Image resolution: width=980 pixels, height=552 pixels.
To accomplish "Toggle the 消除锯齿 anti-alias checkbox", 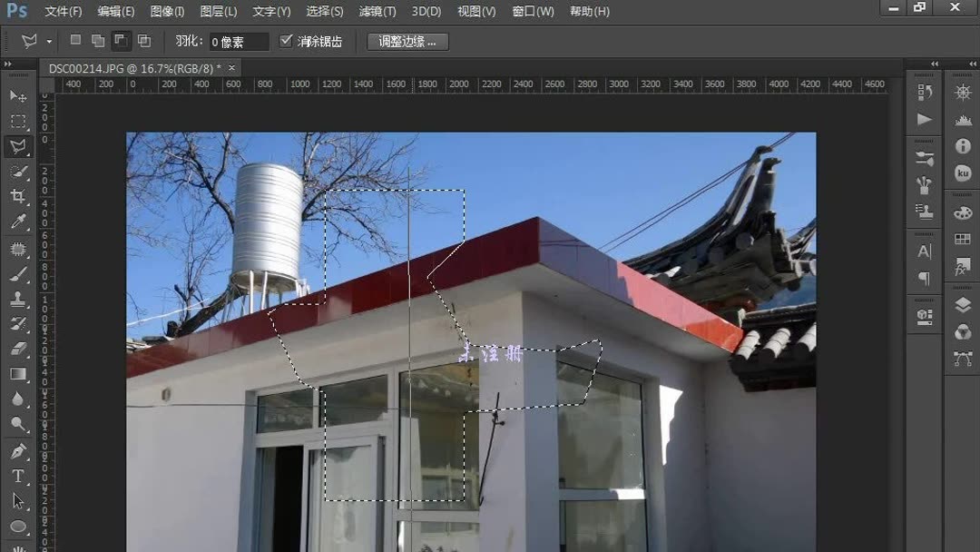I will [x=287, y=40].
